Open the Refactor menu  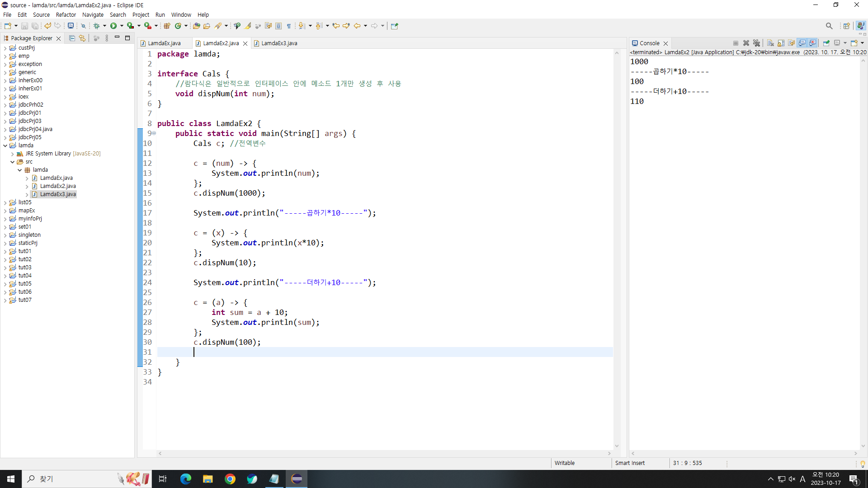click(x=66, y=14)
